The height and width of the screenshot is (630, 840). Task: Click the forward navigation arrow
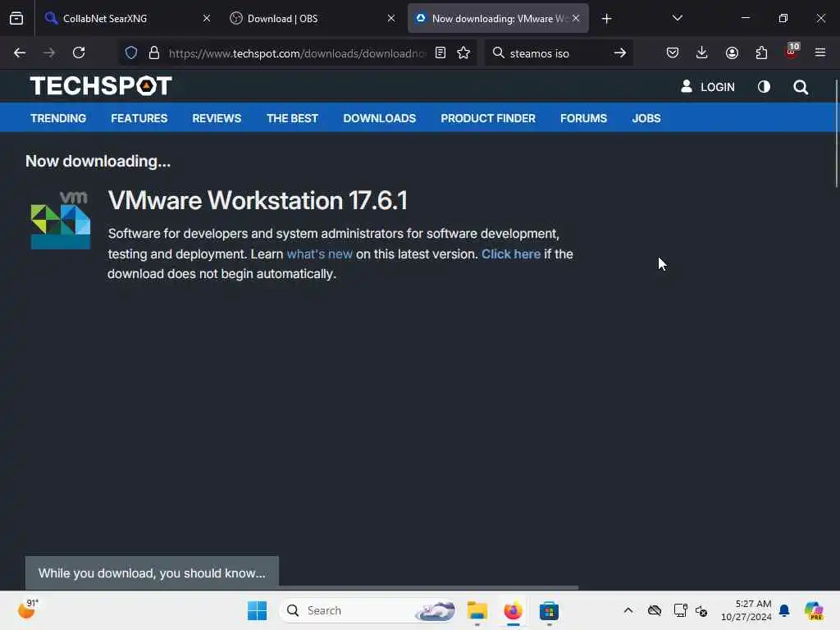(49, 53)
